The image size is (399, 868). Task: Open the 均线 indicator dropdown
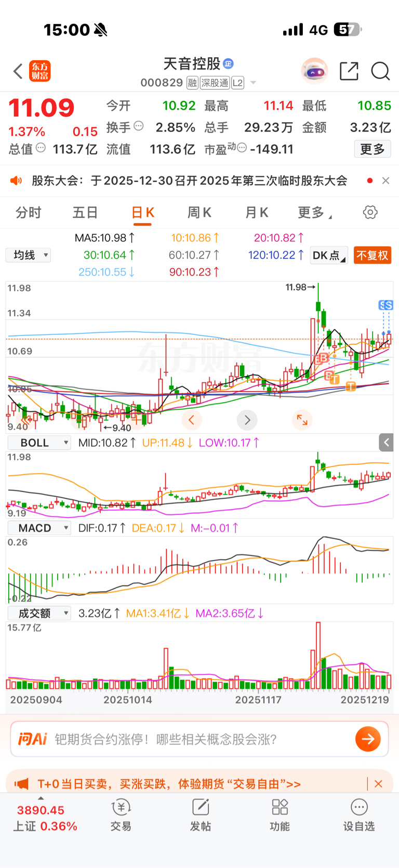[28, 255]
